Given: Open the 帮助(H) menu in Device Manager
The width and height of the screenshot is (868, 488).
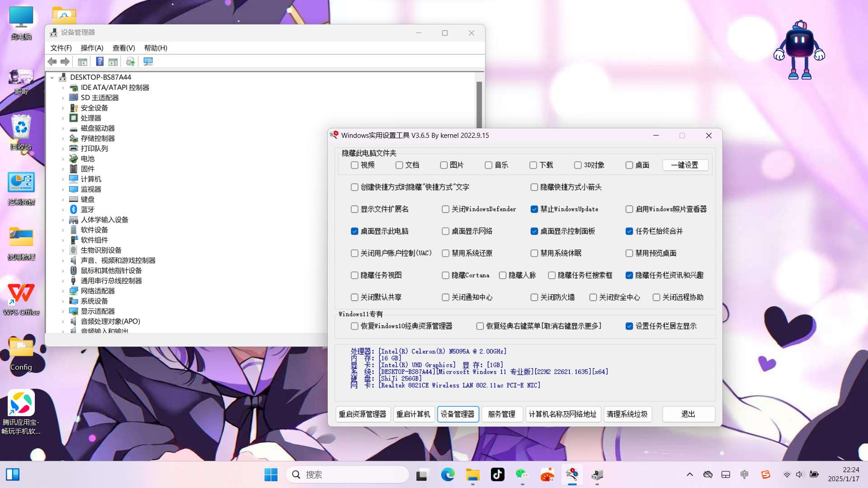Looking at the screenshot, I should pos(156,48).
